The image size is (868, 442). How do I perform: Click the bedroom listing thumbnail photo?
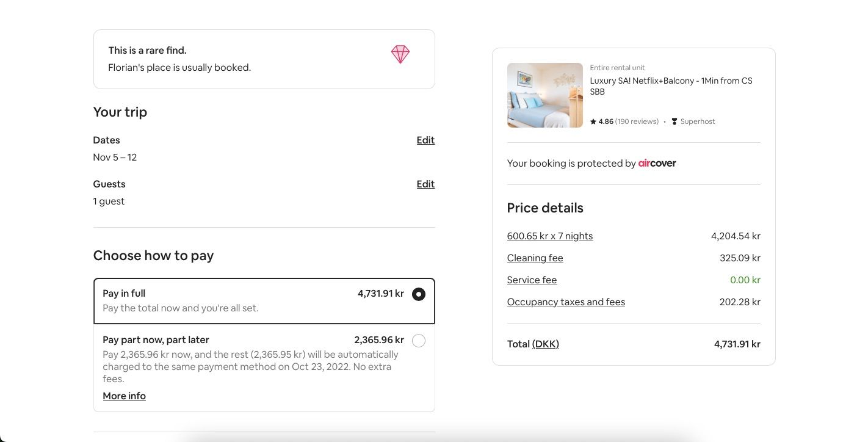(544, 95)
